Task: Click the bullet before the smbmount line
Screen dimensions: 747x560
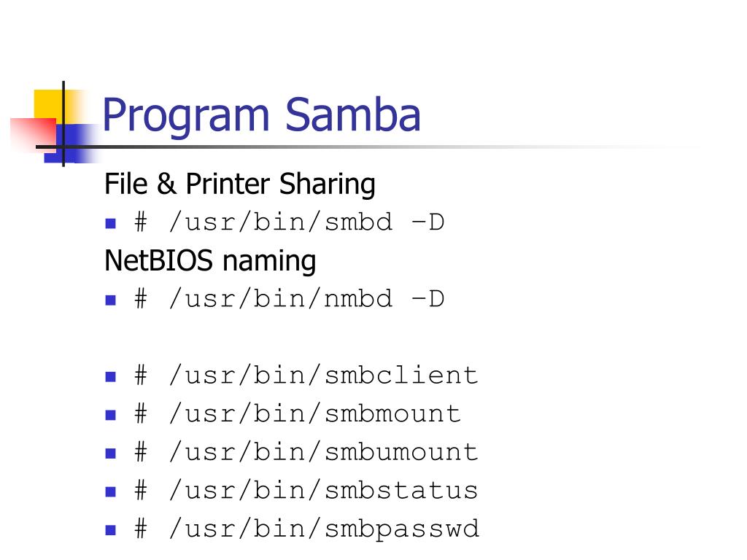Action: 111,415
